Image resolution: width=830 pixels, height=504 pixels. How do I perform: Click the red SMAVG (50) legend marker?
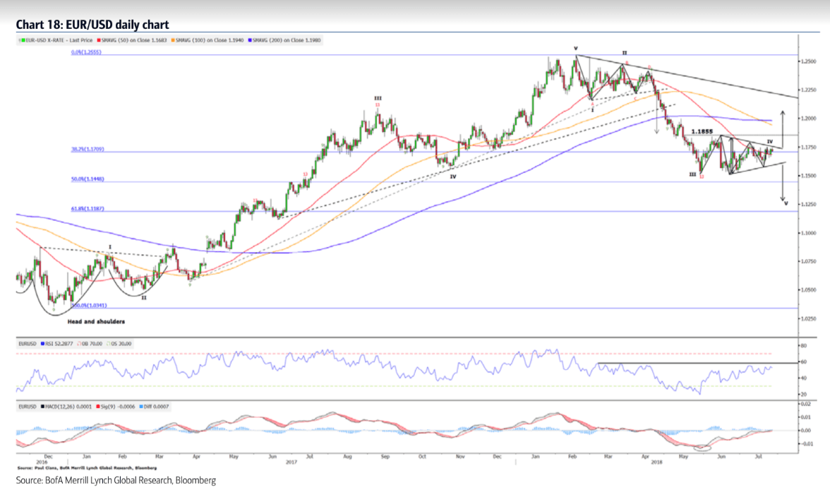(100, 40)
